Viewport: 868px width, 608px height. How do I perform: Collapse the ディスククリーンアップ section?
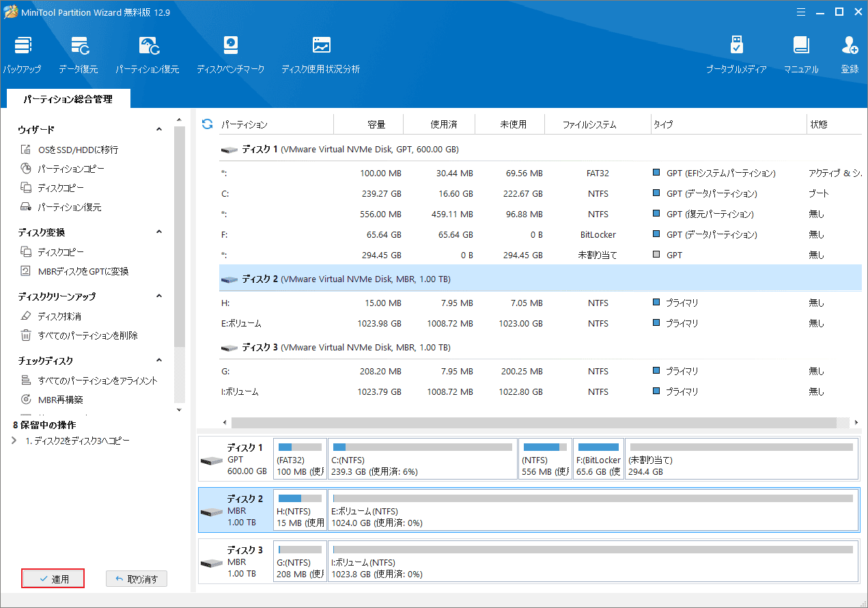[x=159, y=296]
